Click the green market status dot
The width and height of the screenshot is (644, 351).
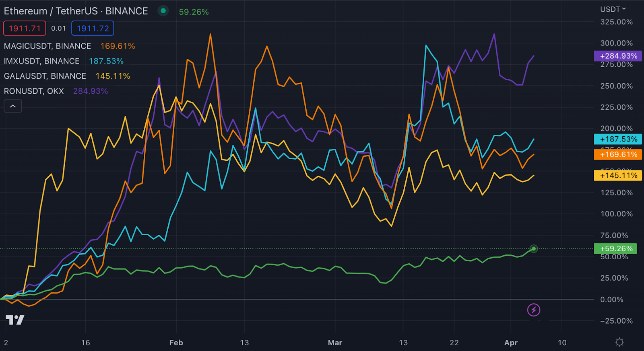163,11
